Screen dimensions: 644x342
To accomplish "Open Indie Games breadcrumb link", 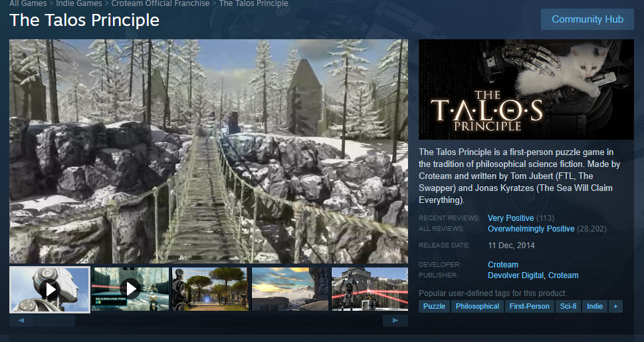I will click(79, 3).
